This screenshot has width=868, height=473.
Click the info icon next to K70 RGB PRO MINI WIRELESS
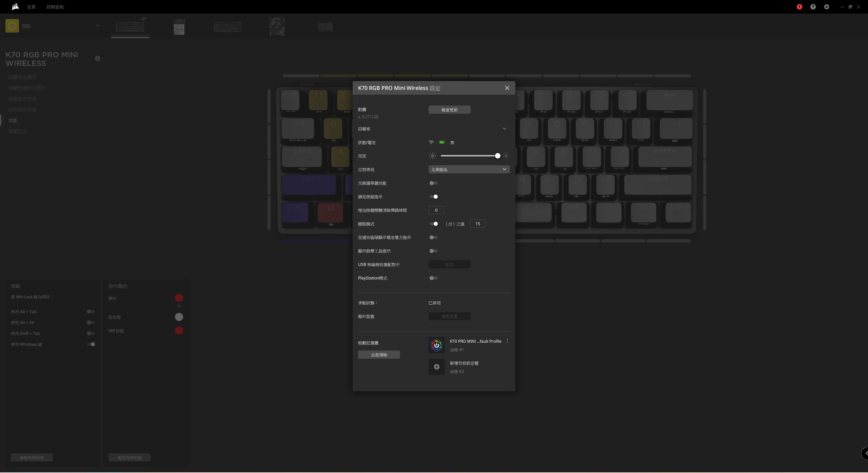pos(98,58)
